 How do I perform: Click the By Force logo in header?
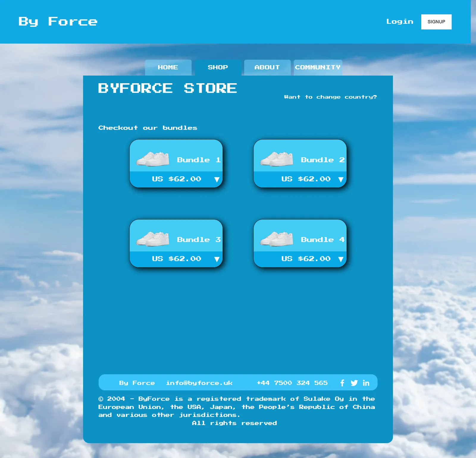[58, 21]
